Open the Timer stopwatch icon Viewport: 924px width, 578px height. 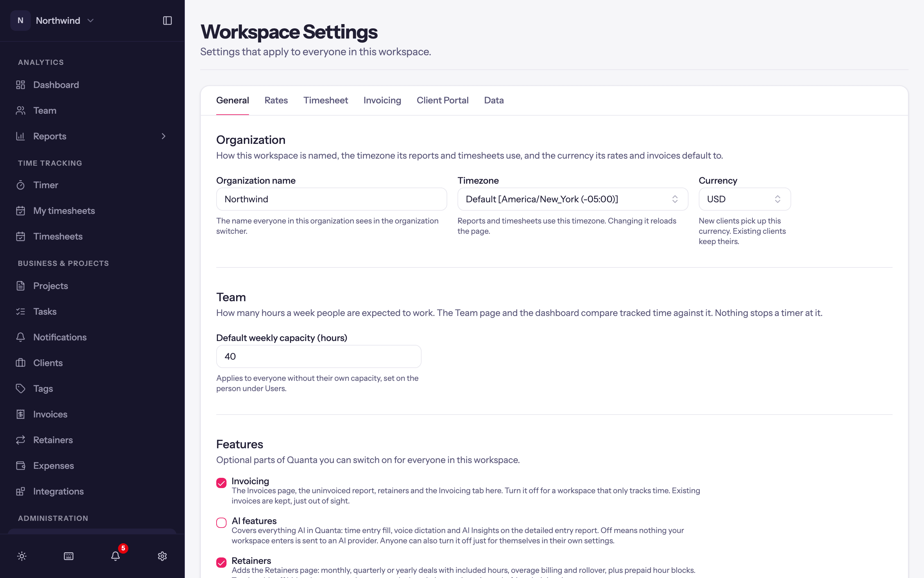pos(21,185)
